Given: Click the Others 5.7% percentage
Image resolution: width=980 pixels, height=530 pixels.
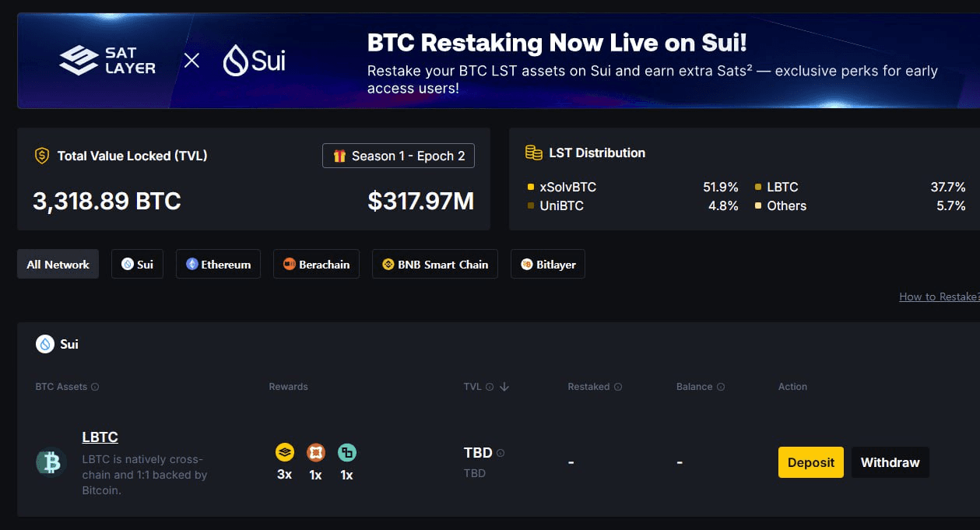Looking at the screenshot, I should (x=951, y=205).
